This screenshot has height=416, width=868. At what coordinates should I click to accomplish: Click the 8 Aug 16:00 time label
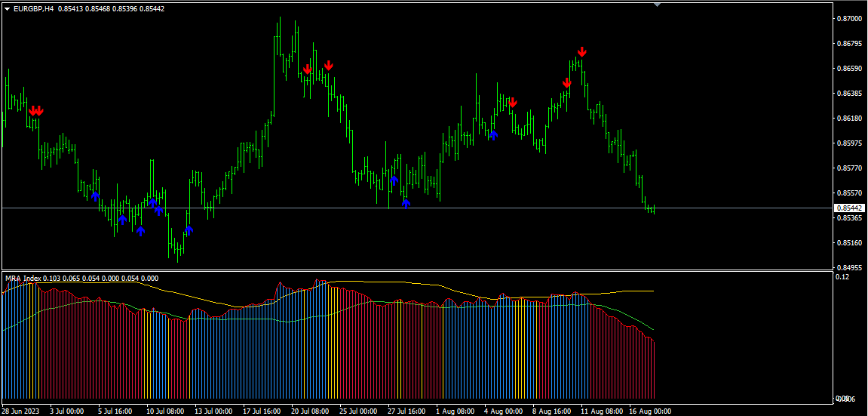point(552,411)
